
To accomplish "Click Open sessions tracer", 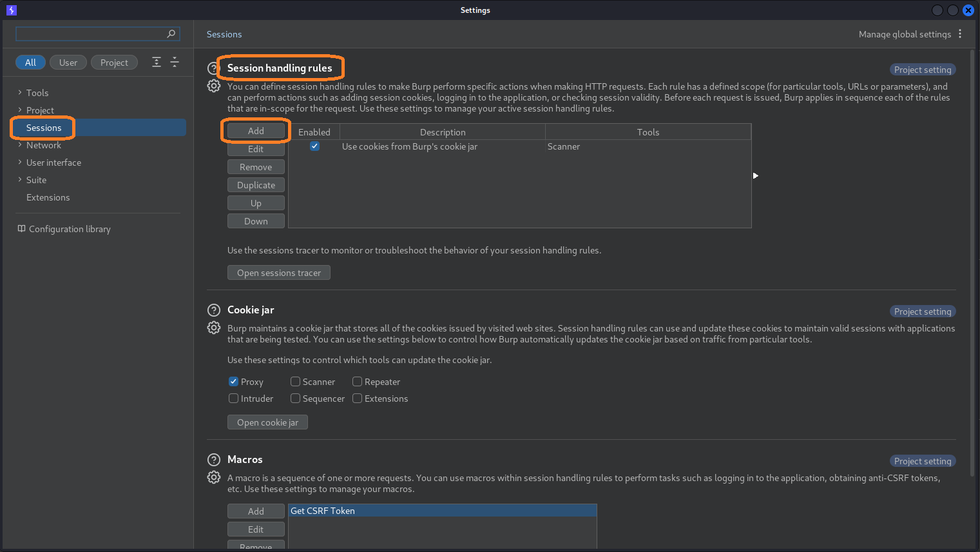I will 278,272.
